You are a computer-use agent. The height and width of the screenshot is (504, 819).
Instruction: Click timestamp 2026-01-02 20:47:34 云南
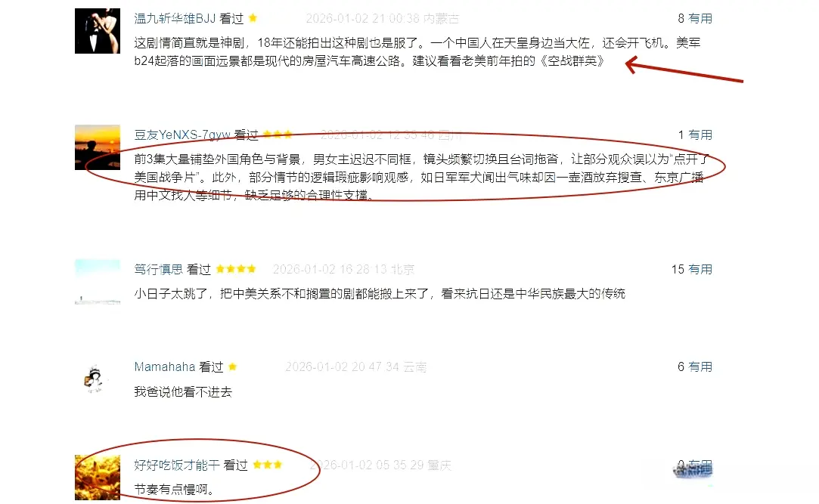coord(356,366)
